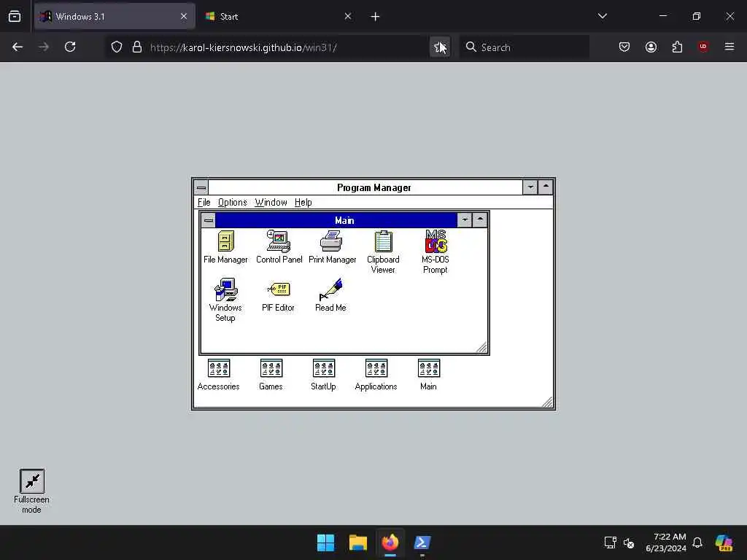Minimize the Program Manager window
Viewport: 747px width, 560px height.
[x=530, y=187]
